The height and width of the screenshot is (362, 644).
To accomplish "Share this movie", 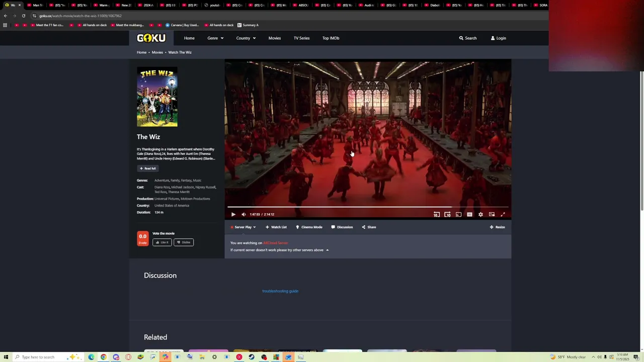I will point(369,227).
